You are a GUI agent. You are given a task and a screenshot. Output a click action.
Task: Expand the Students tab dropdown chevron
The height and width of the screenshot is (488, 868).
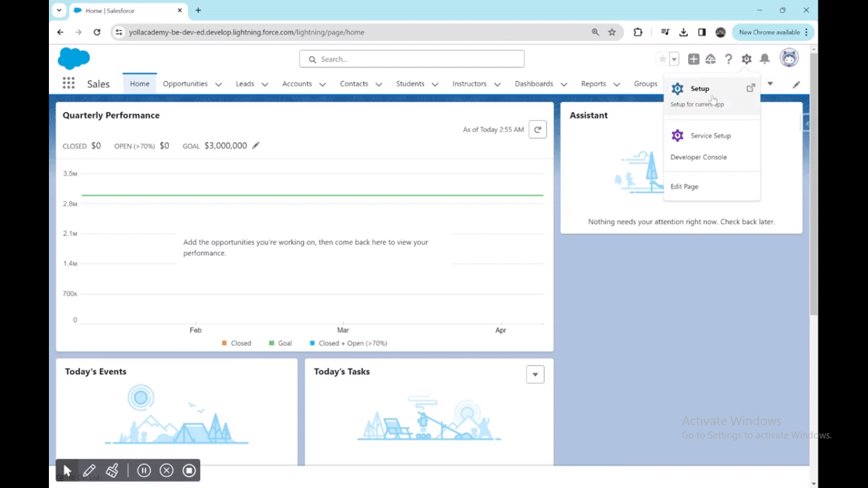click(x=435, y=84)
